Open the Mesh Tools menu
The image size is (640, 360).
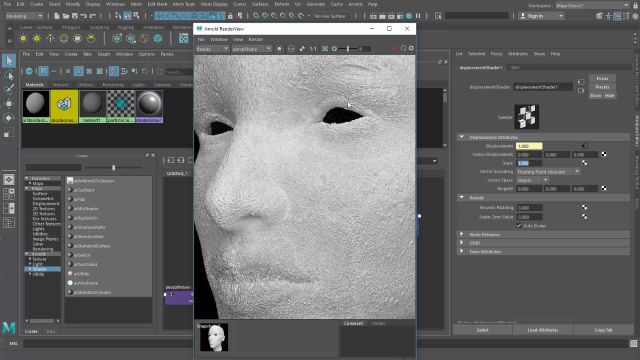(184, 4)
